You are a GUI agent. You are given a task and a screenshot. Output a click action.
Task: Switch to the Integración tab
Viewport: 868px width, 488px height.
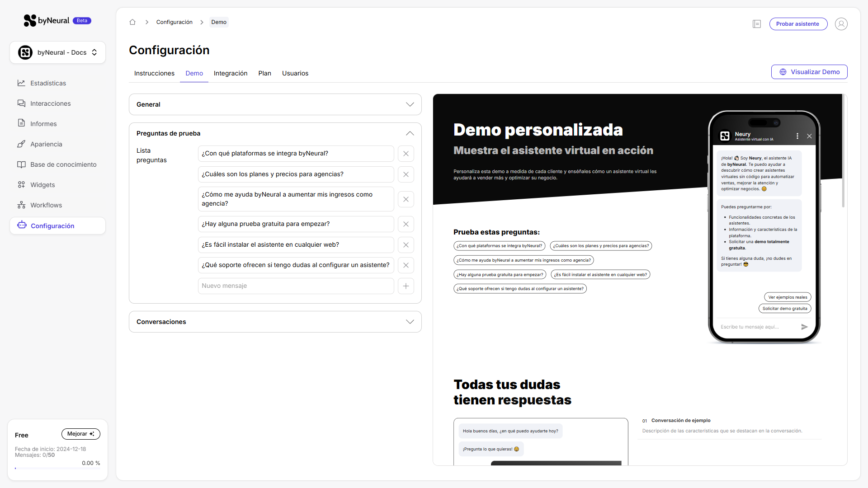click(231, 73)
